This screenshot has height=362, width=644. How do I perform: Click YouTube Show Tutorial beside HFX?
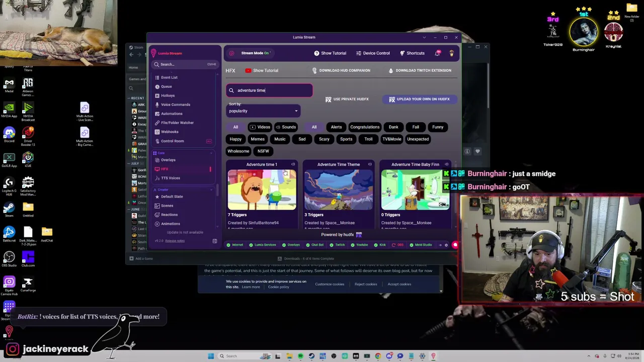coord(262,70)
